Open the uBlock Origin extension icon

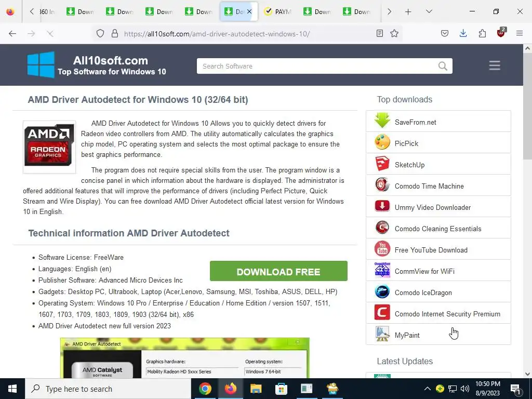coord(501,33)
